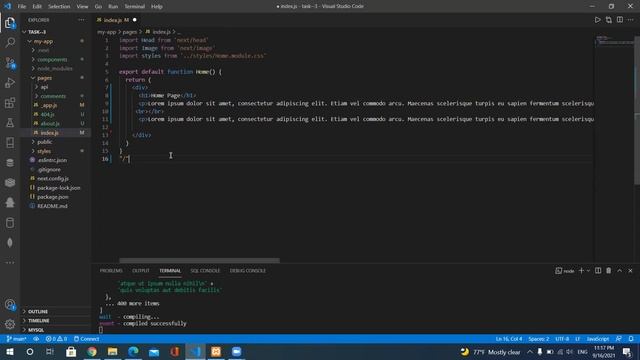Open the Selection menu

pos(59,6)
